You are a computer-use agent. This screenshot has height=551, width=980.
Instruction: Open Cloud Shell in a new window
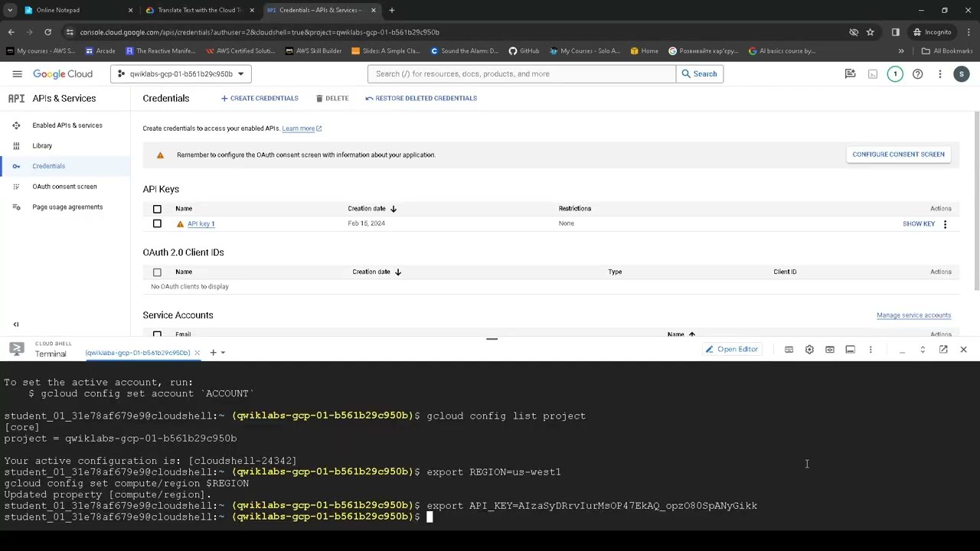[x=943, y=350]
